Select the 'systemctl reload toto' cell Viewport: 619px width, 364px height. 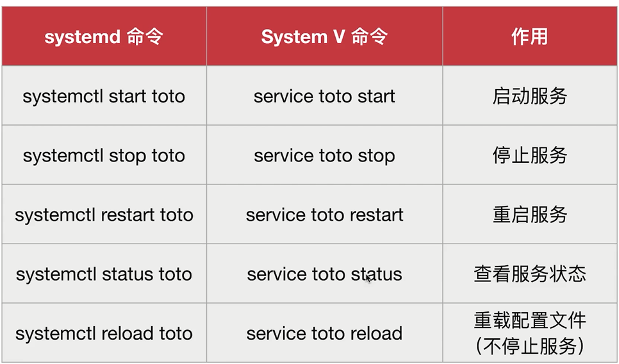(x=104, y=333)
